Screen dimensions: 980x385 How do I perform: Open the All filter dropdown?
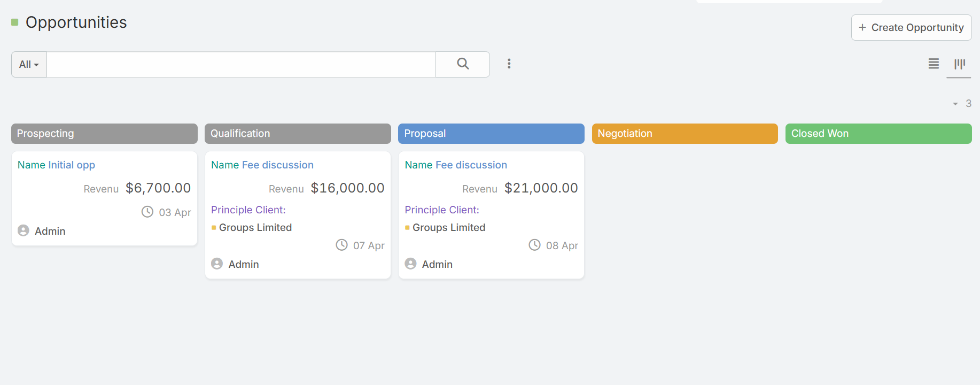(x=29, y=65)
